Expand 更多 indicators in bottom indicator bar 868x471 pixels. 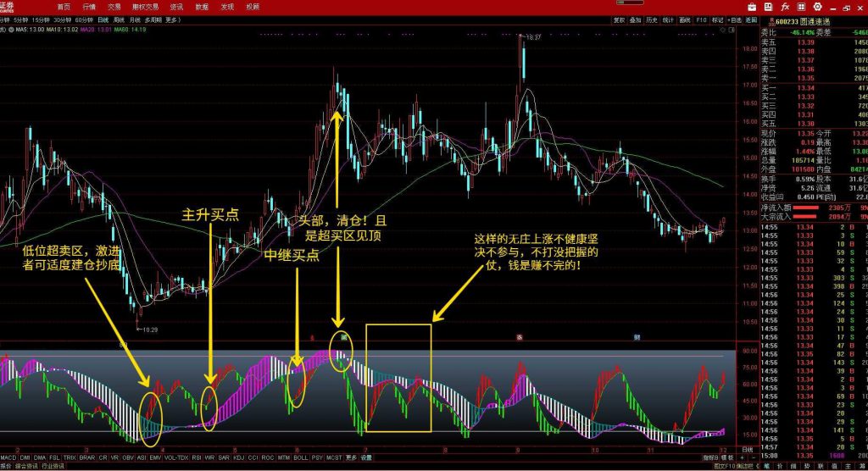click(350, 457)
